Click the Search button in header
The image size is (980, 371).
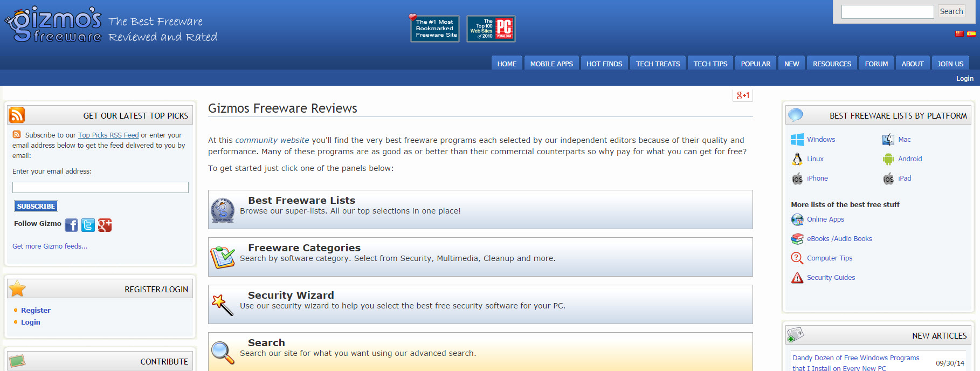(x=951, y=11)
